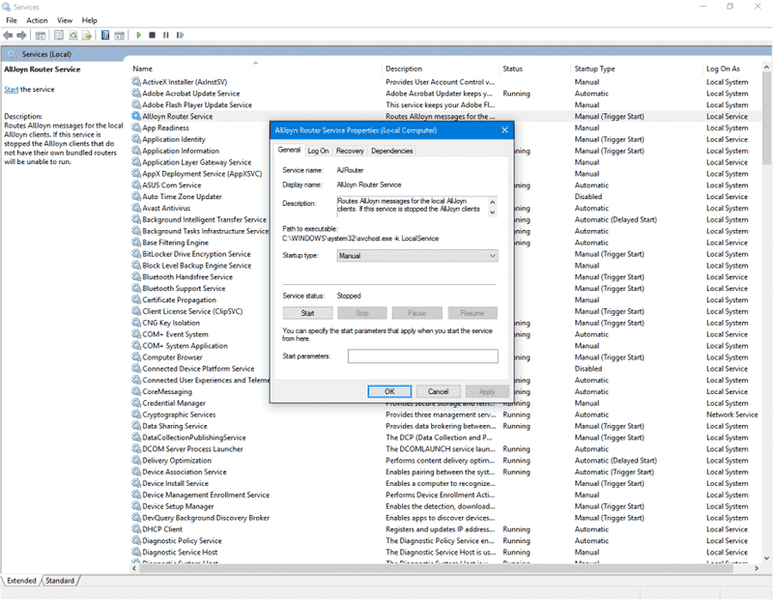Click the Export List toolbar icon
Screen dimensions: 773x600
pos(87,35)
